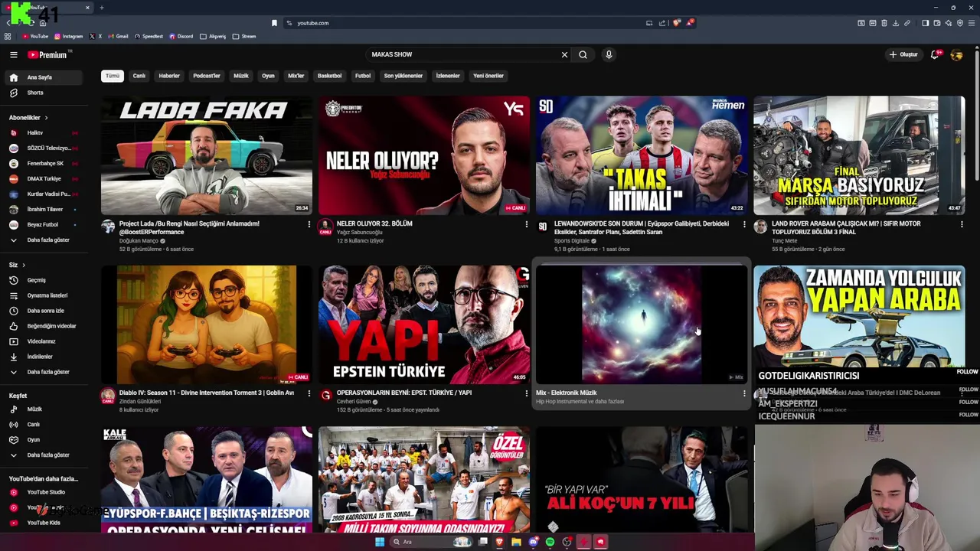Open the YouTube hamburger guide menu
The height and width of the screenshot is (551, 980).
pyautogui.click(x=13, y=54)
